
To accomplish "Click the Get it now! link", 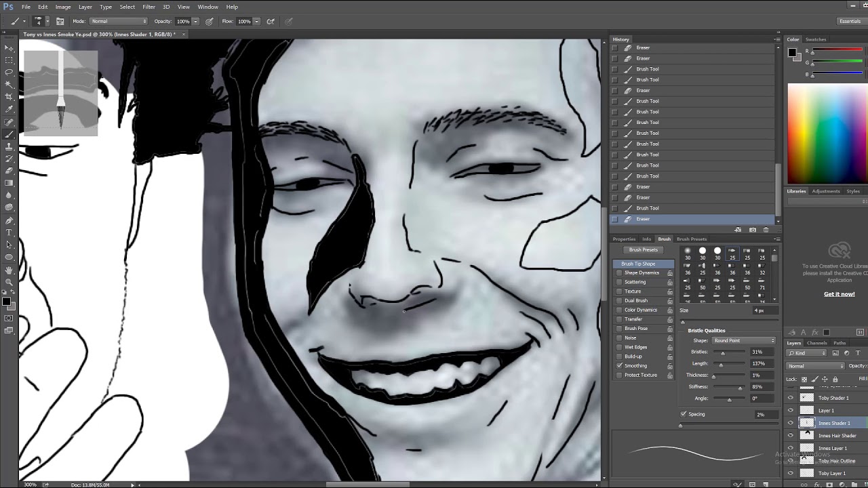I will click(839, 294).
